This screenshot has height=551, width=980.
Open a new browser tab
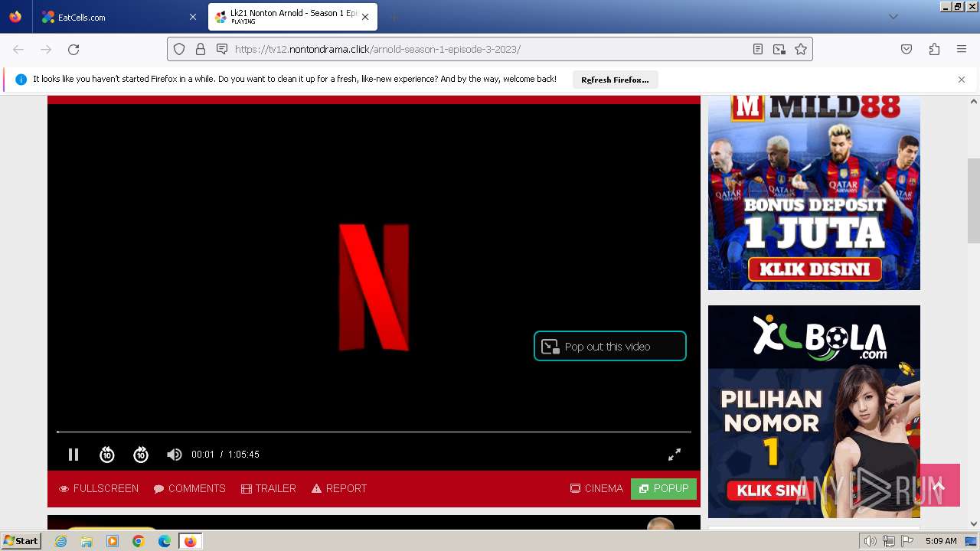click(x=394, y=17)
